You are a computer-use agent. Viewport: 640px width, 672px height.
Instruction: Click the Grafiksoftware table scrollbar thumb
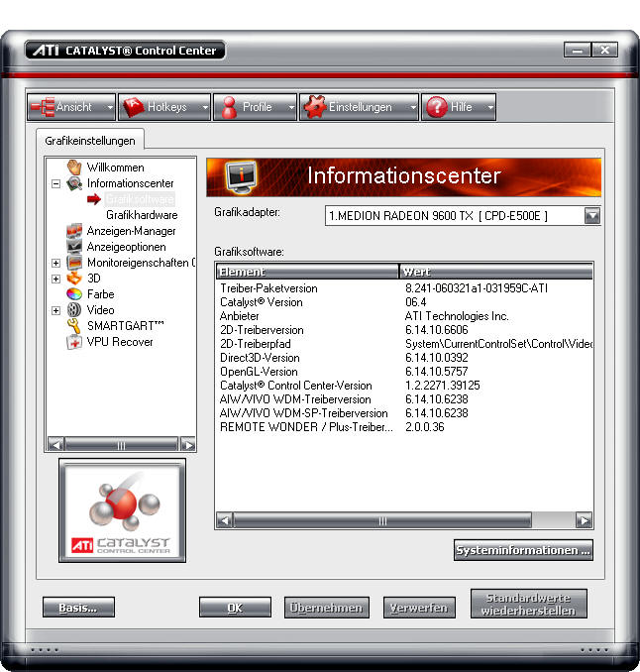[x=382, y=520]
